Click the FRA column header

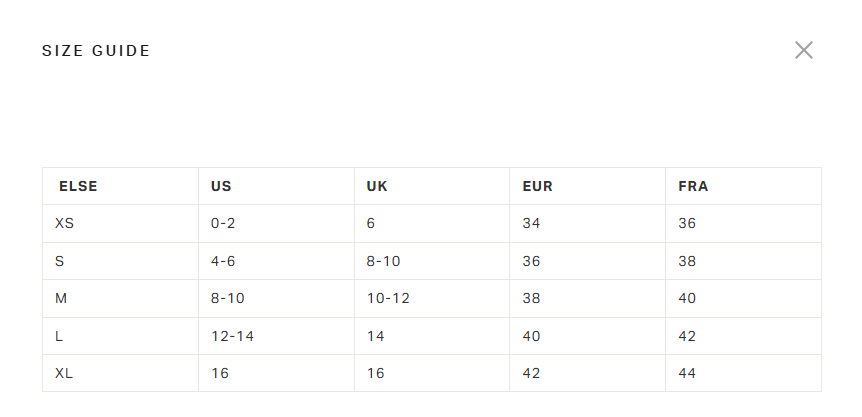pyautogui.click(x=693, y=186)
